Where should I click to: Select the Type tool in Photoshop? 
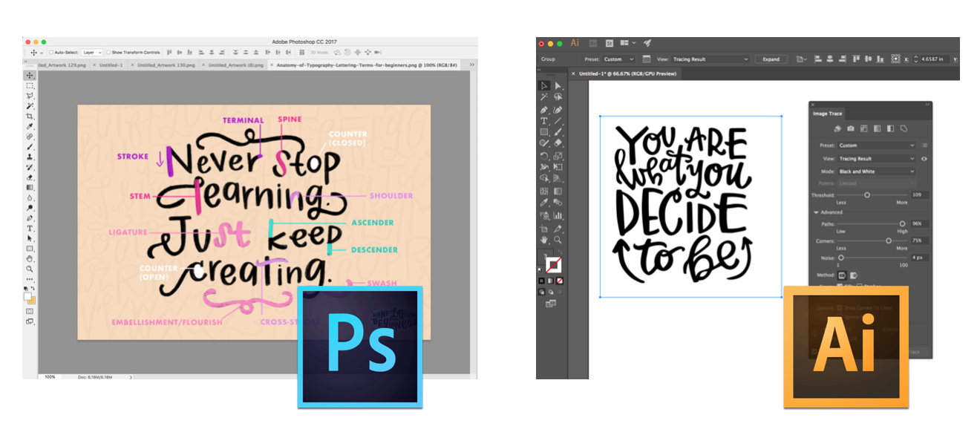coord(30,229)
